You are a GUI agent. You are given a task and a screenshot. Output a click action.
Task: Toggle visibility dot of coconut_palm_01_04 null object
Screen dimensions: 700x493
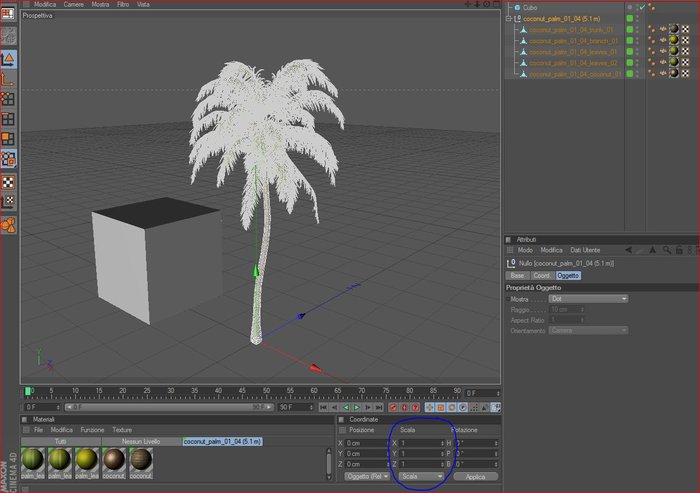[x=638, y=19]
